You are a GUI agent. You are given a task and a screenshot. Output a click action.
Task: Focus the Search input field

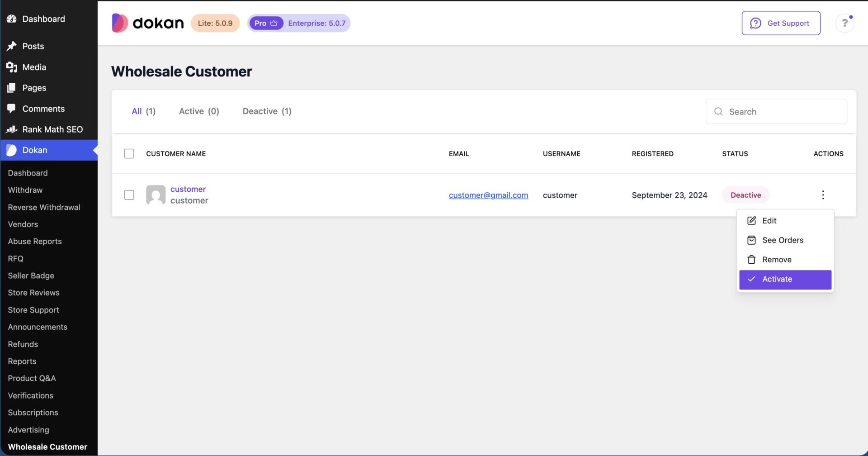point(776,111)
